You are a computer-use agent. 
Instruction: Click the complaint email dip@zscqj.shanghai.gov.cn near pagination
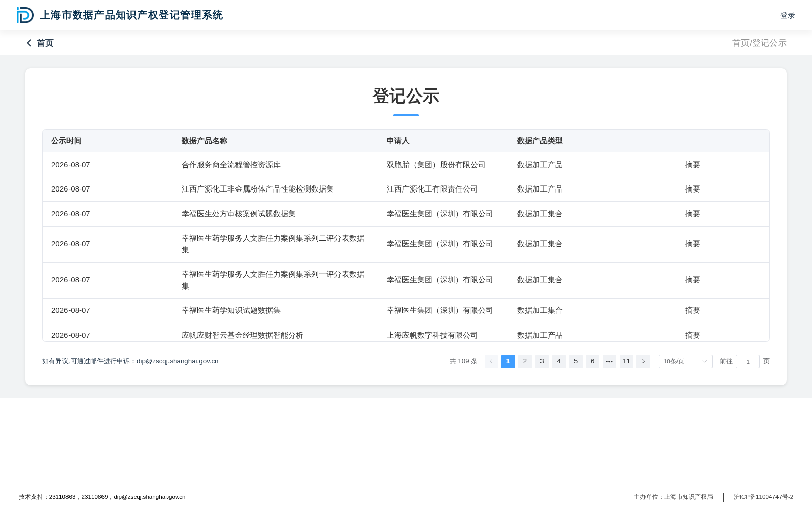(177, 361)
